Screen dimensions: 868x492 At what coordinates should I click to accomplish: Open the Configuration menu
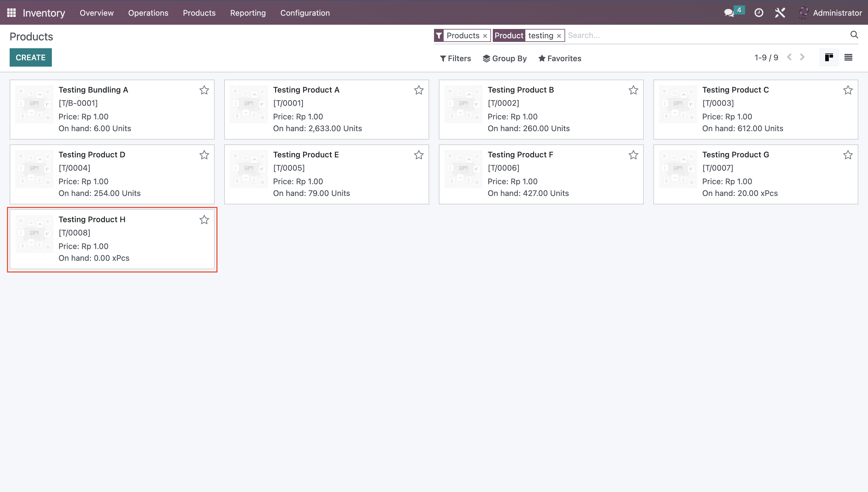click(305, 13)
